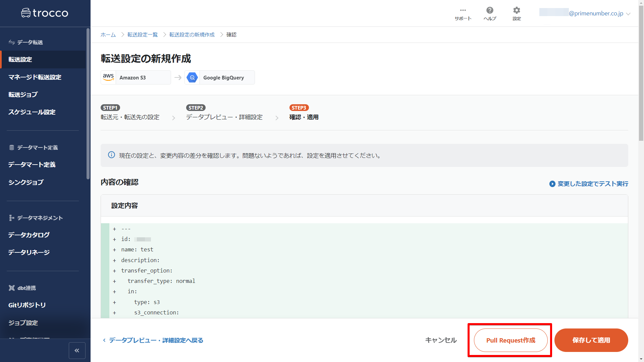Click the キャンセル button
Image resolution: width=644 pixels, height=362 pixels.
click(441, 340)
